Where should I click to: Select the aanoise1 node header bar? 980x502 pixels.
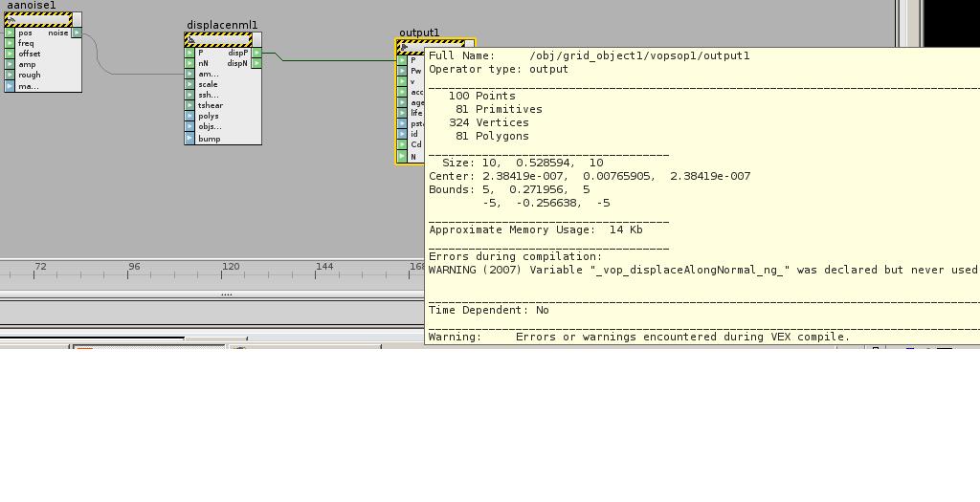point(38,19)
